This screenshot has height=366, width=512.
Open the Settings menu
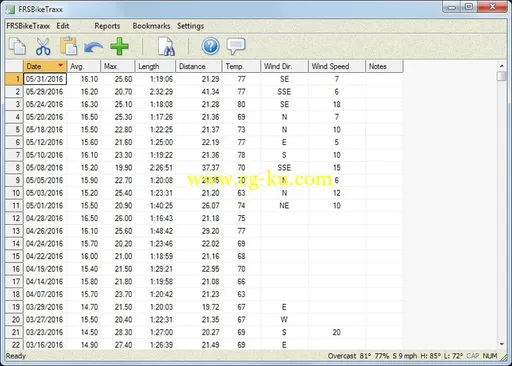190,26
